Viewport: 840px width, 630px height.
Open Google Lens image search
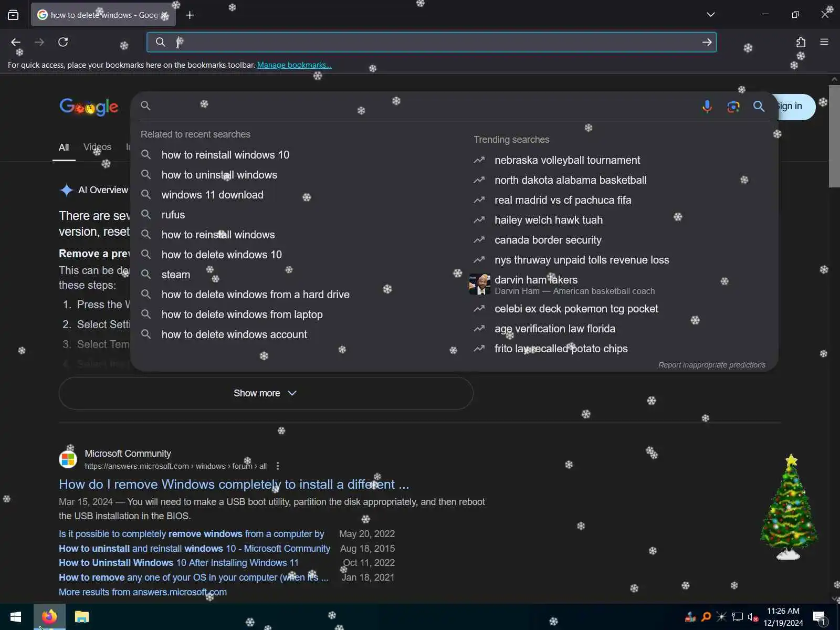pos(733,107)
